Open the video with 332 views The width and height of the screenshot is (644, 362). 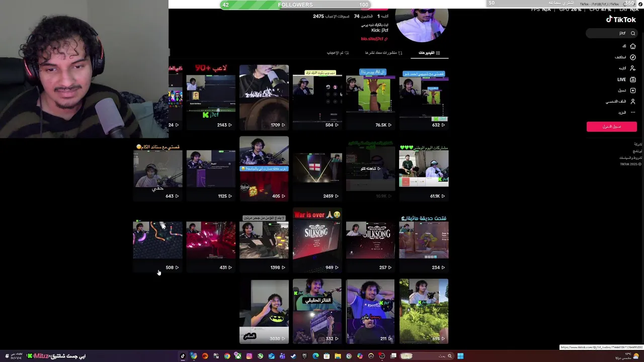click(317, 311)
